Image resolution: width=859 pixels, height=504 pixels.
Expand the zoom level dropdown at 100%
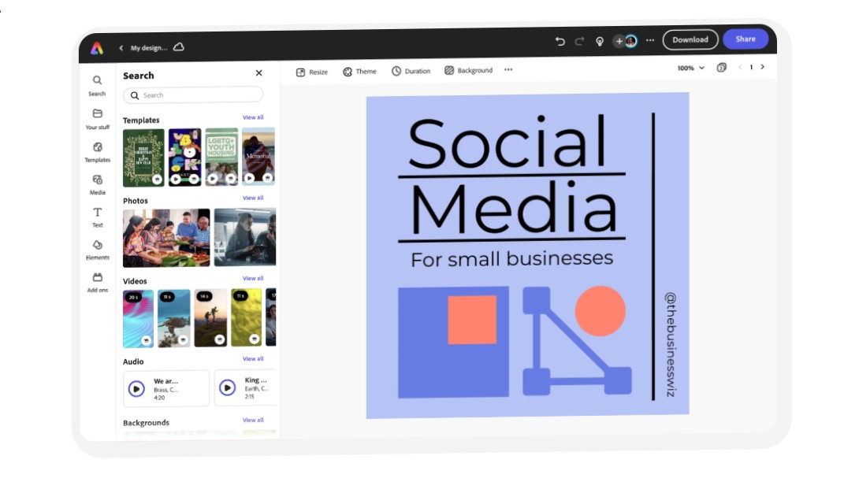click(689, 68)
